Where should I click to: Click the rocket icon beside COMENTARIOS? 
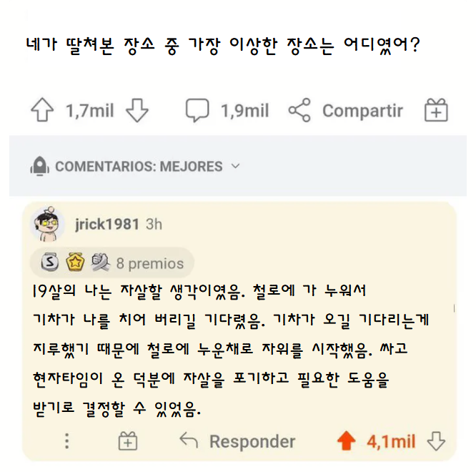[x=39, y=167]
